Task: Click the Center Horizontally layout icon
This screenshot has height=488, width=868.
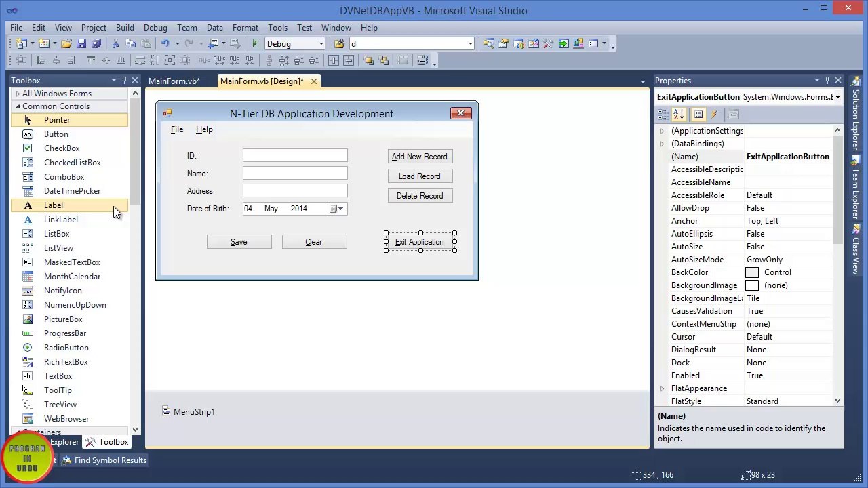Action: point(334,61)
